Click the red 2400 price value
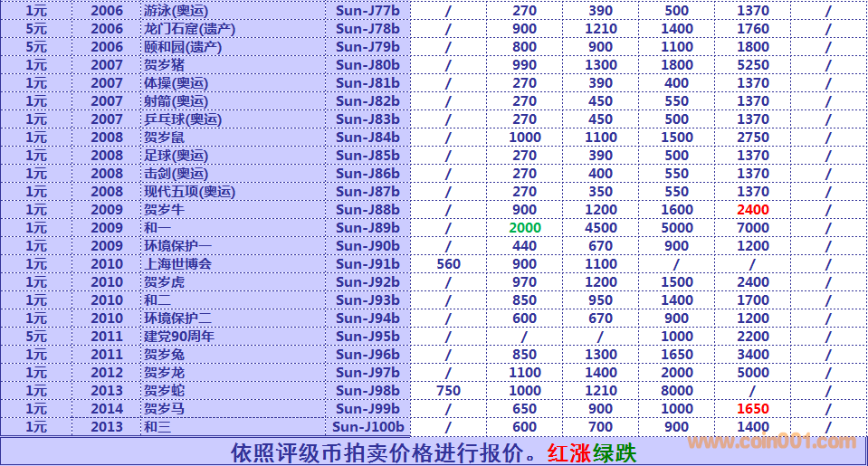The width and height of the screenshot is (868, 466). click(x=753, y=210)
